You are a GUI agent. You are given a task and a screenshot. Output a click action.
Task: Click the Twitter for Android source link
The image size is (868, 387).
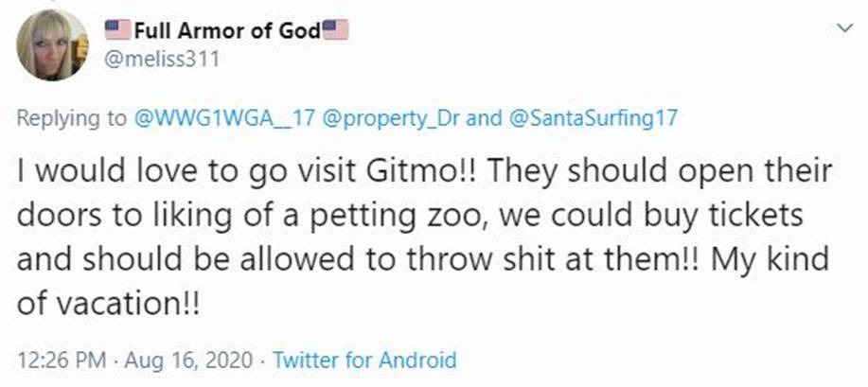pos(364,360)
